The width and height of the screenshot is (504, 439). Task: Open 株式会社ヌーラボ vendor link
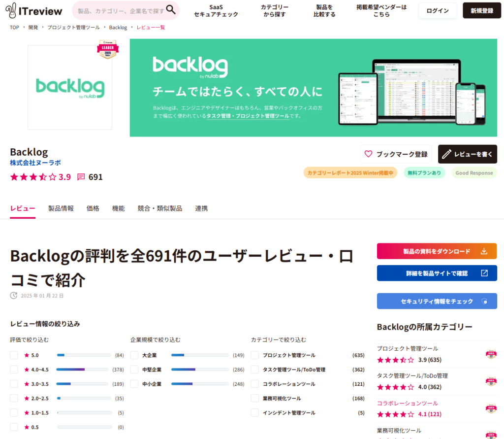35,163
